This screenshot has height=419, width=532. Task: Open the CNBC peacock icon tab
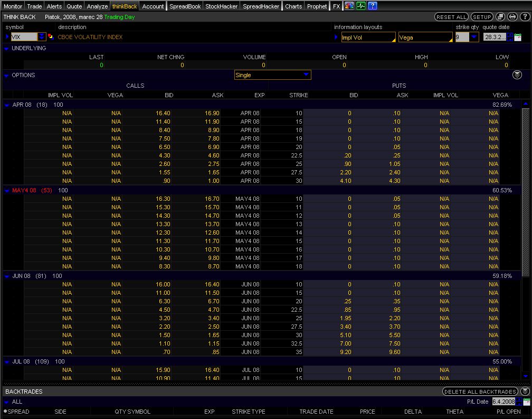coord(349,6)
